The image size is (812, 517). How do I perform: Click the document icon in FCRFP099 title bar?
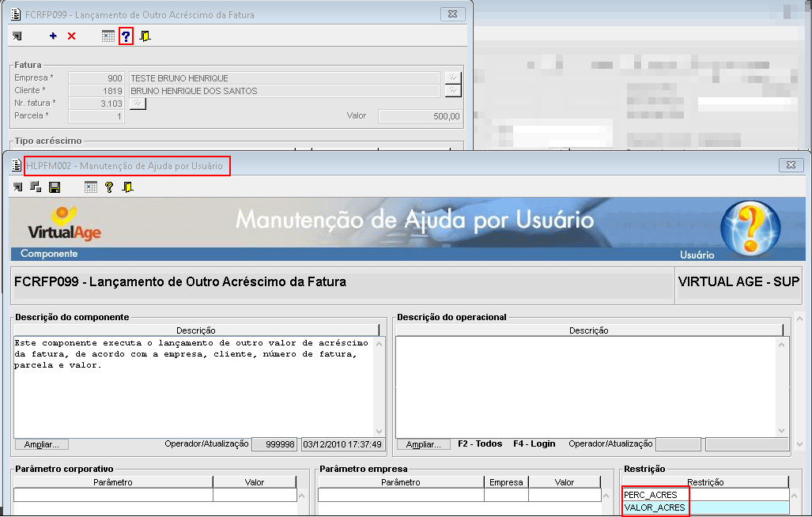pyautogui.click(x=16, y=14)
